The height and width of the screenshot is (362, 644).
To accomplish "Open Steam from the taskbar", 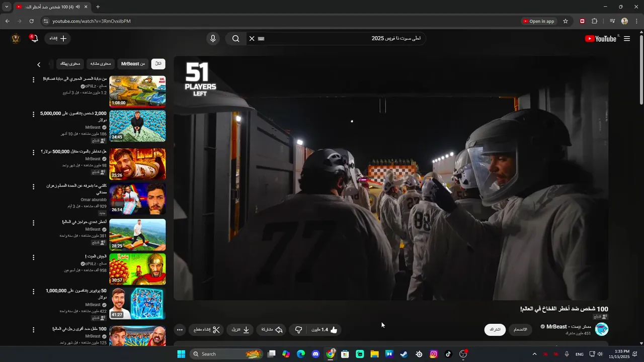I will pos(404,354).
